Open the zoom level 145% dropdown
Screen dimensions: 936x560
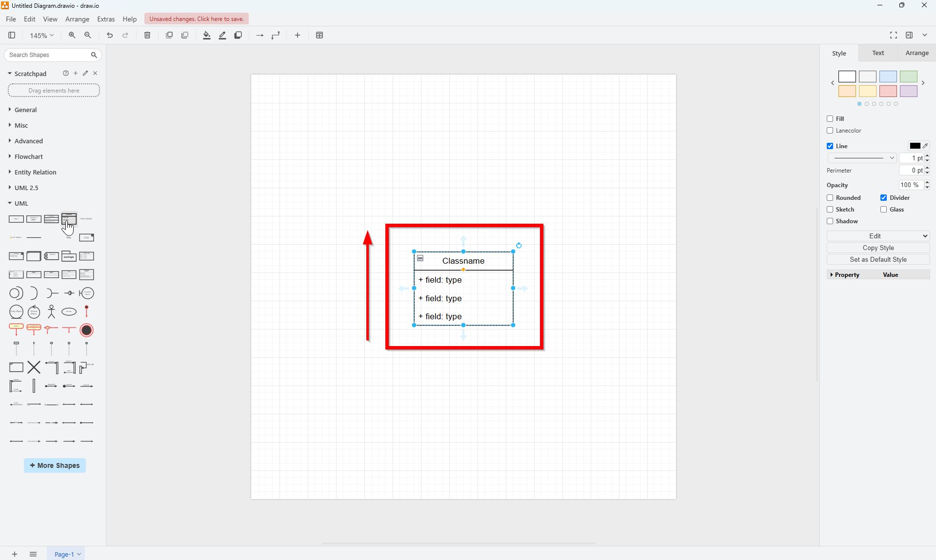click(x=41, y=35)
